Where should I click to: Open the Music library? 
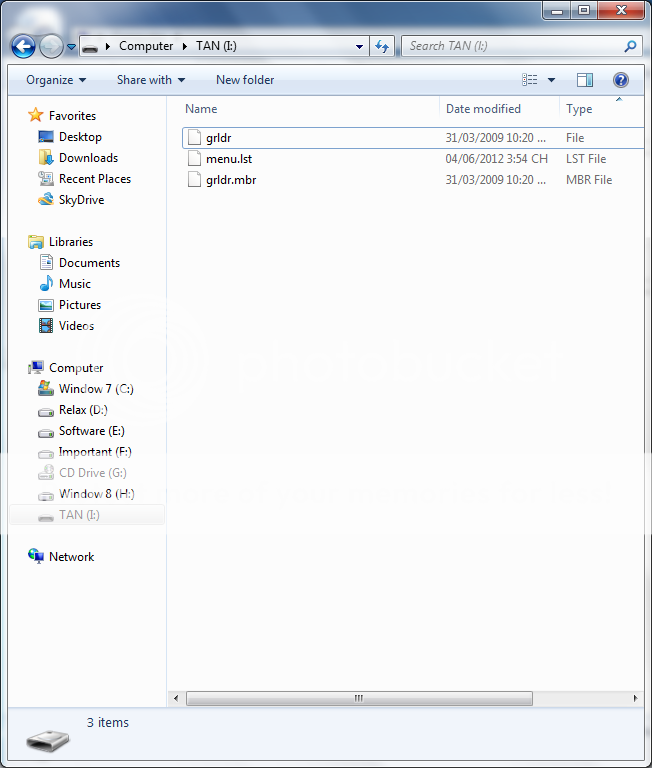pyautogui.click(x=74, y=284)
